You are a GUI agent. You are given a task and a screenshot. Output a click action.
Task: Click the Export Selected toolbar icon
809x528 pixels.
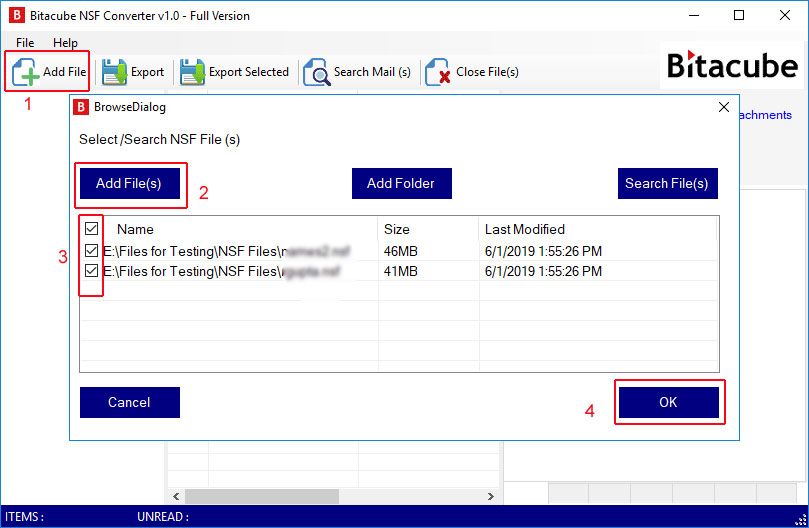click(234, 72)
